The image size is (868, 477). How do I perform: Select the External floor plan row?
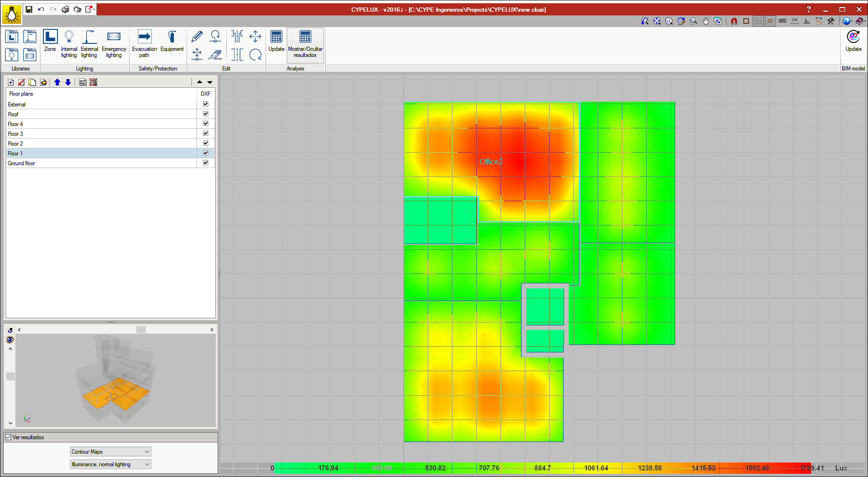point(101,104)
